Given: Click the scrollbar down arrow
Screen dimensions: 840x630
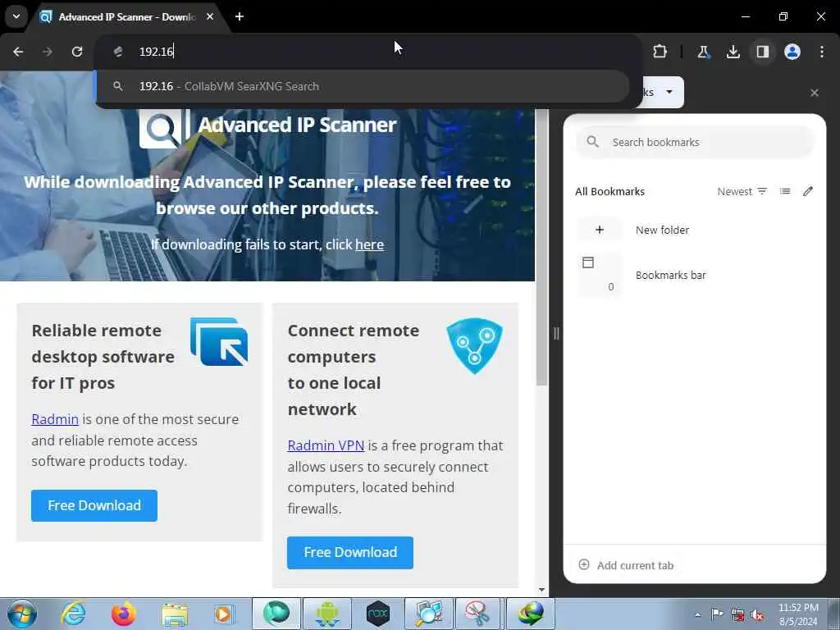Looking at the screenshot, I should pyautogui.click(x=541, y=590).
